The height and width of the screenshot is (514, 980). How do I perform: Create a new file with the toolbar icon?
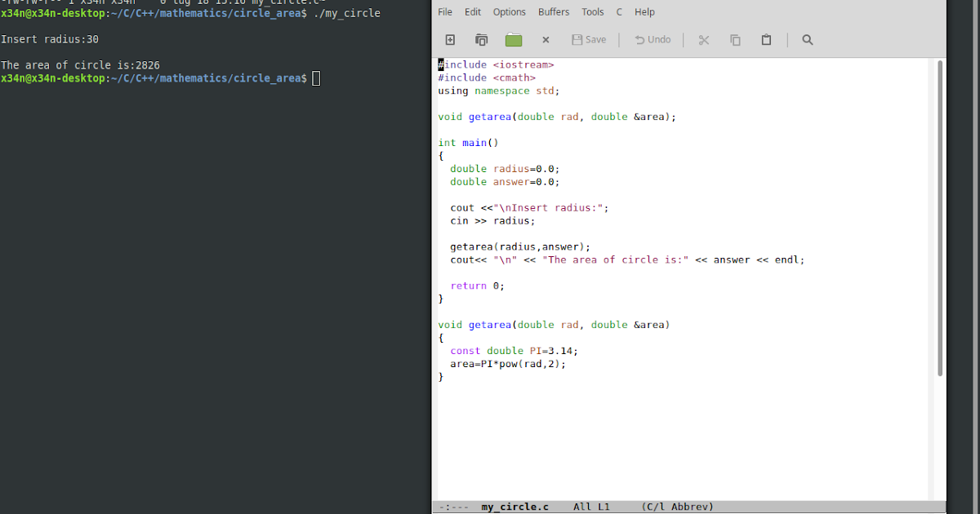[449, 39]
